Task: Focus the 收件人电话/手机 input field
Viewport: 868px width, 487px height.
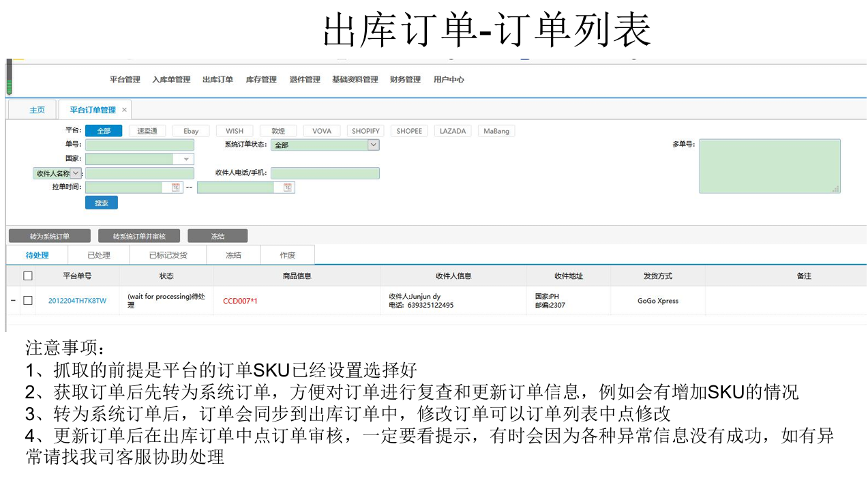Action: tap(325, 173)
